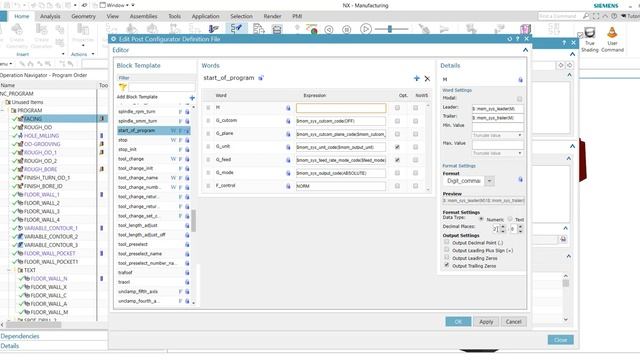Click Close button in background dialog
This screenshot has width=640, height=360.
(x=560, y=340)
